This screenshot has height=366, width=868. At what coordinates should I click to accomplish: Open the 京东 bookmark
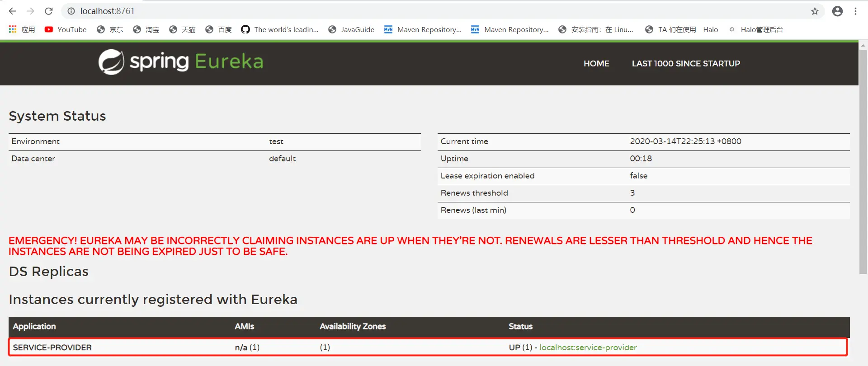(110, 29)
